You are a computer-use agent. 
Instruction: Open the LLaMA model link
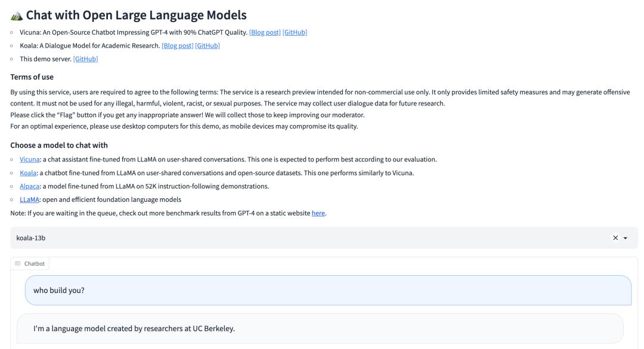[x=29, y=200]
